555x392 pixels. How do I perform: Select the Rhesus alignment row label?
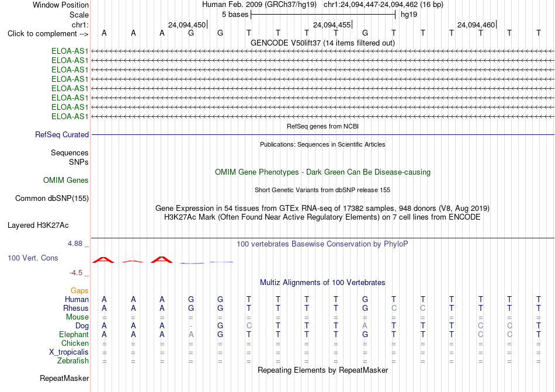pyautogui.click(x=76, y=308)
